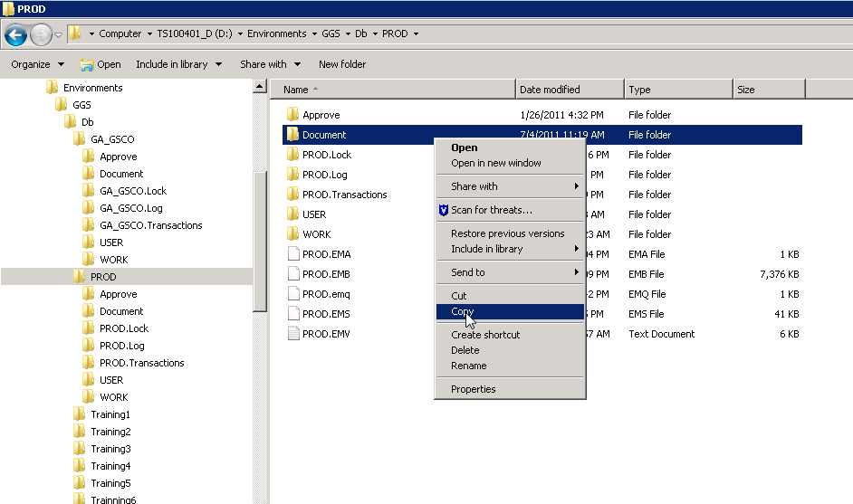Image resolution: width=853 pixels, height=504 pixels.
Task: Click the Back navigation arrow button
Action: point(15,34)
